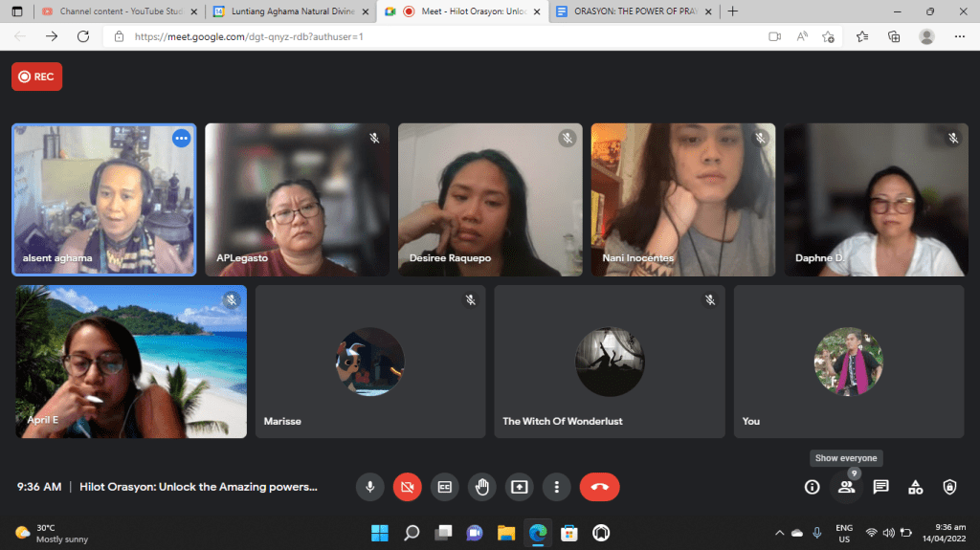Click the Present now screen share icon
The height and width of the screenshot is (550, 980).
[x=519, y=487]
